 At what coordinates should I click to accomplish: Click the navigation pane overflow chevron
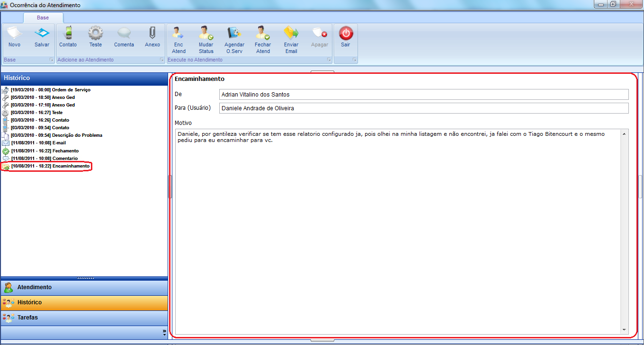click(164, 332)
